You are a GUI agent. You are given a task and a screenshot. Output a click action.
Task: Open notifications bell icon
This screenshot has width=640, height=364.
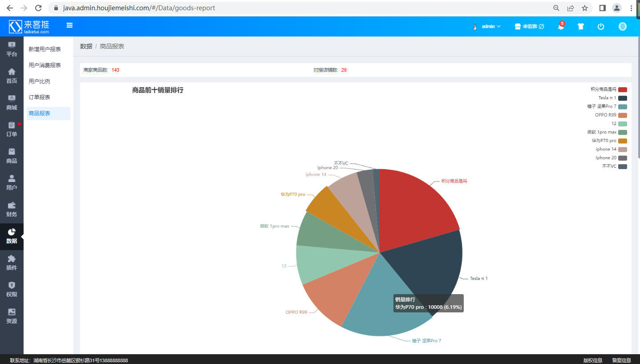pos(561,26)
